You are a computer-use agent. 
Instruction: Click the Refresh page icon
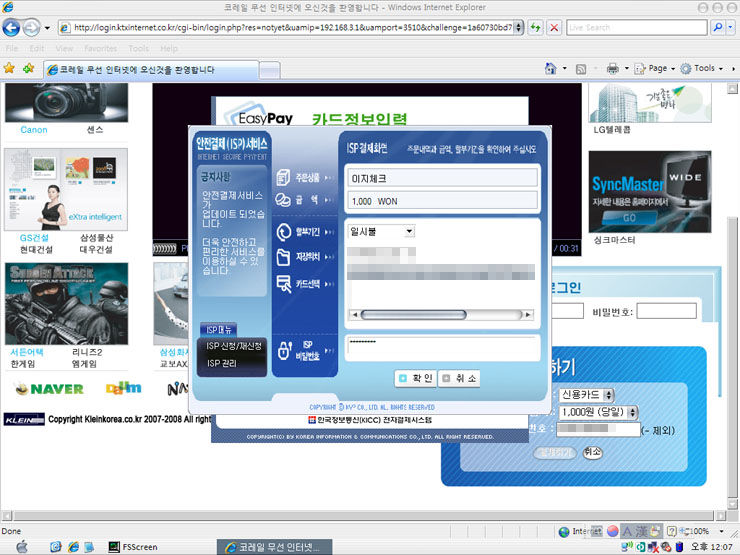tap(535, 27)
